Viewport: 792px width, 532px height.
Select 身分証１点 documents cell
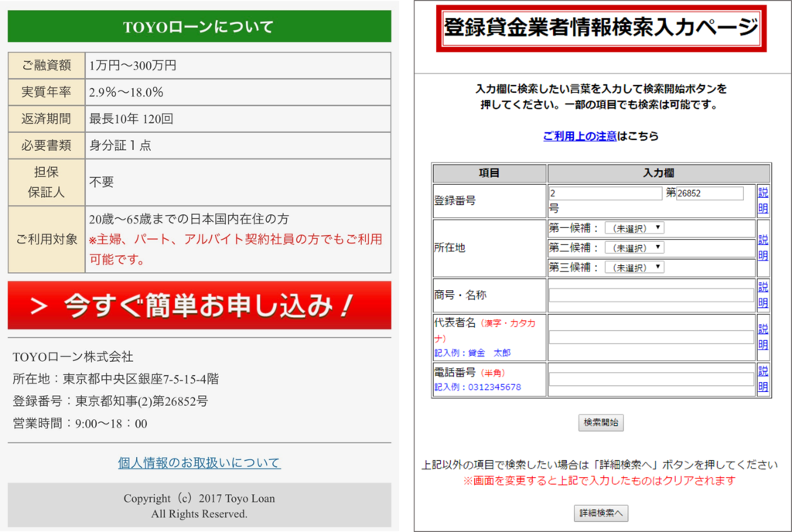coord(238,145)
